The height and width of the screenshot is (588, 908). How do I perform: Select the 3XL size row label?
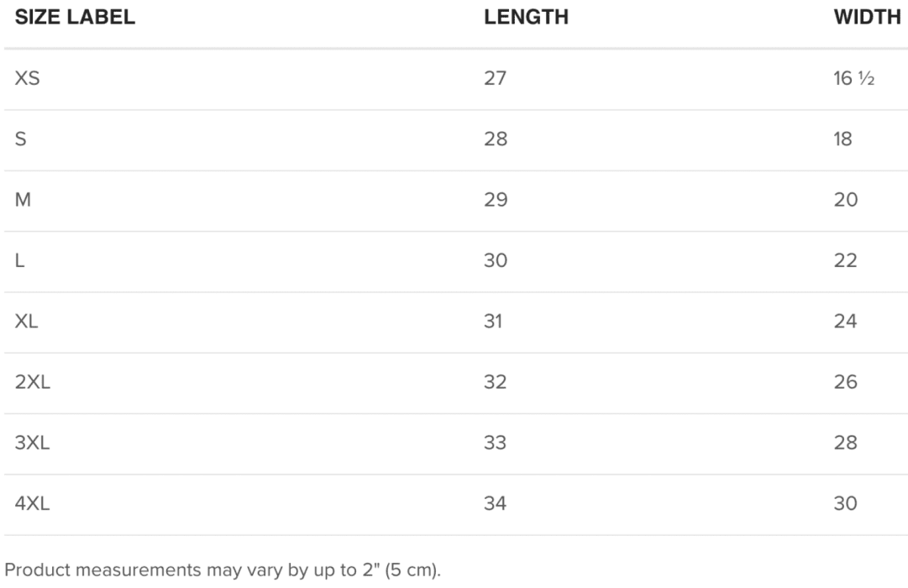(x=33, y=444)
